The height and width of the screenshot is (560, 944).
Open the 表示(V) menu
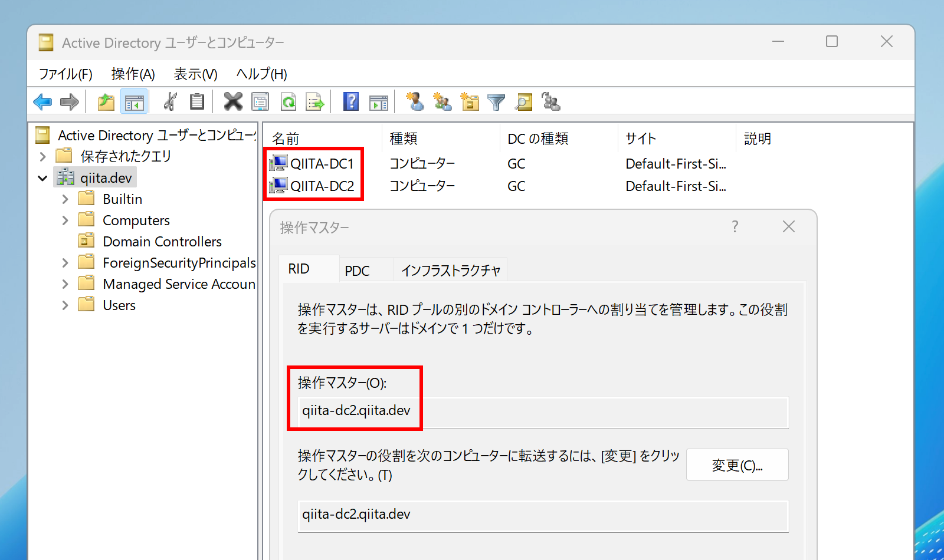click(x=195, y=74)
